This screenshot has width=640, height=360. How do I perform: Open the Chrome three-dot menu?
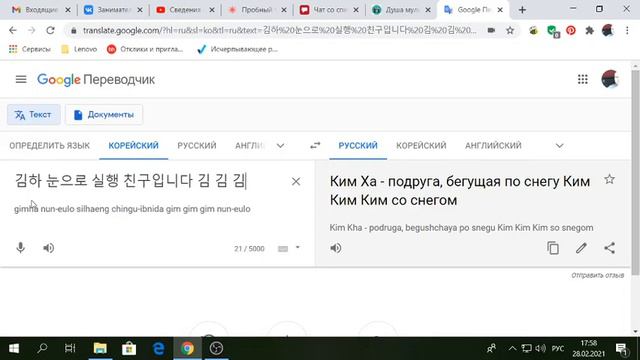(x=627, y=30)
